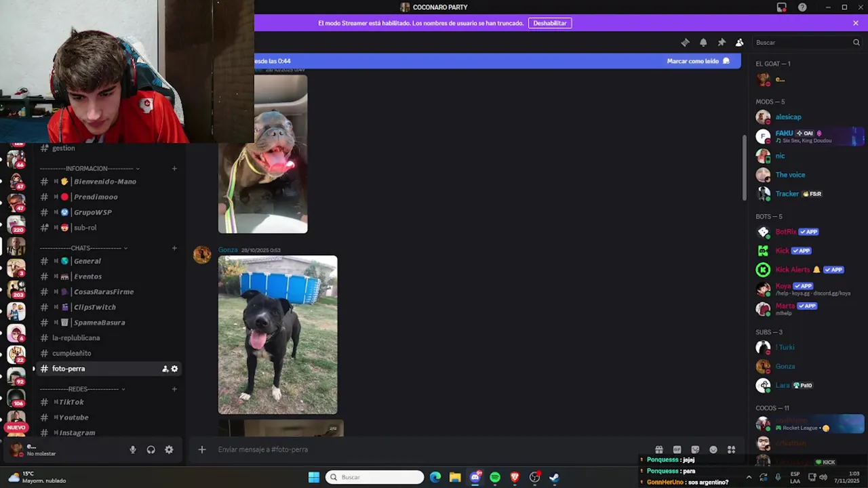Screen dimensions: 868x488
Task: Toggle microphone mute in user panel
Action: coord(133,449)
